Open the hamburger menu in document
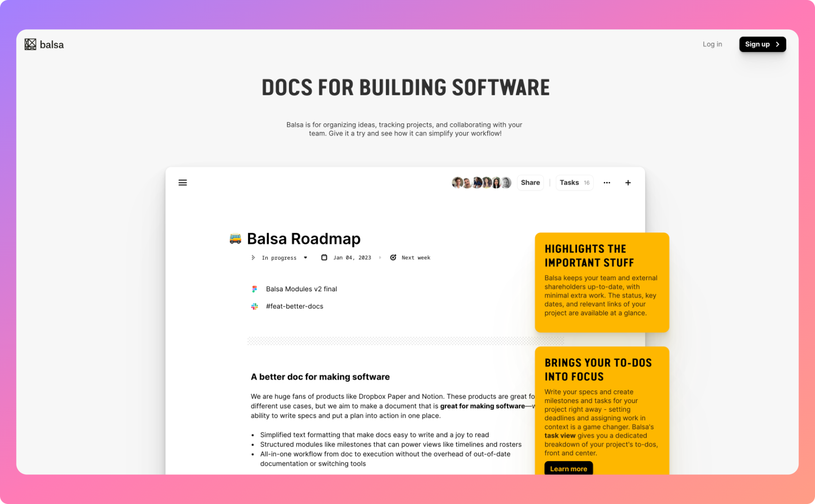 pos(183,182)
